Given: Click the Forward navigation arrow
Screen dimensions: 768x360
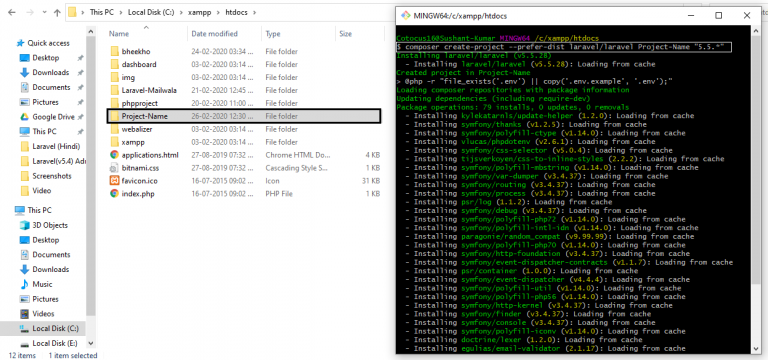Looking at the screenshot, I should click(29, 13).
